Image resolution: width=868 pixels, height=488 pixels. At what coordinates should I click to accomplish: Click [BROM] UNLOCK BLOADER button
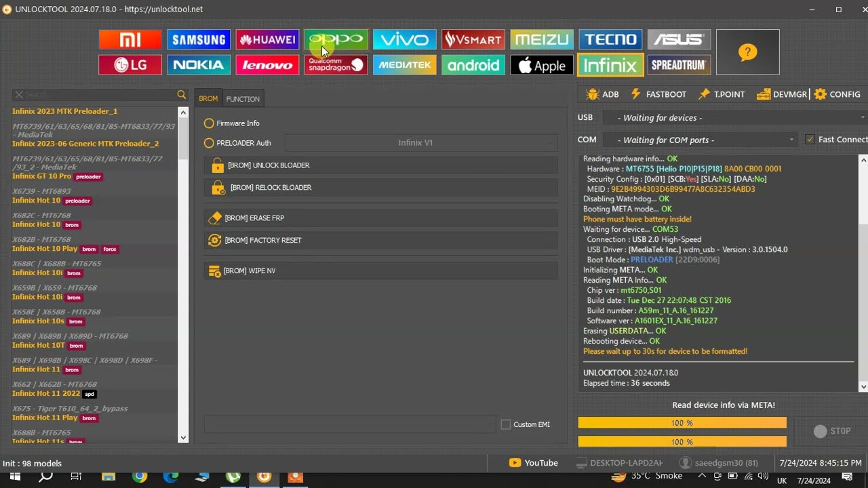point(380,165)
